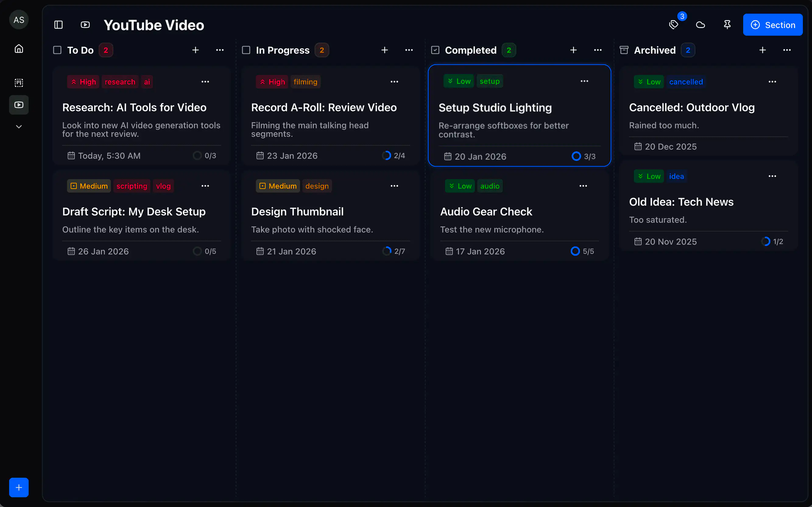This screenshot has width=812, height=507.
Task: Open Design Thumbnail card menu
Action: pyautogui.click(x=394, y=186)
